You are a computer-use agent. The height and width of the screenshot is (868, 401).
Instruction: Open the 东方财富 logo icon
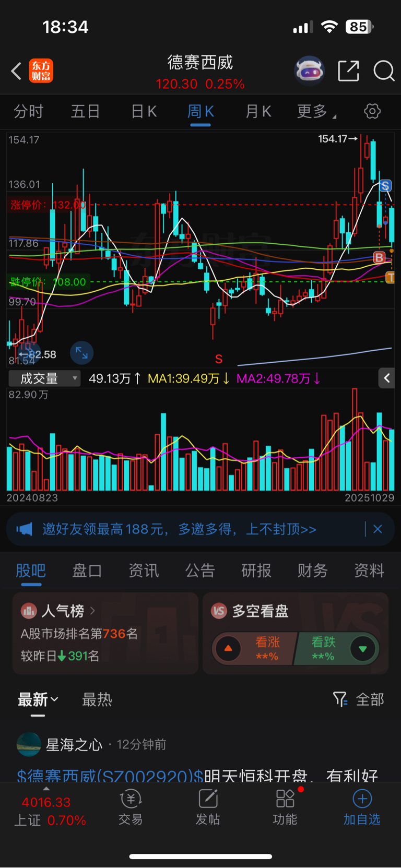[x=41, y=70]
